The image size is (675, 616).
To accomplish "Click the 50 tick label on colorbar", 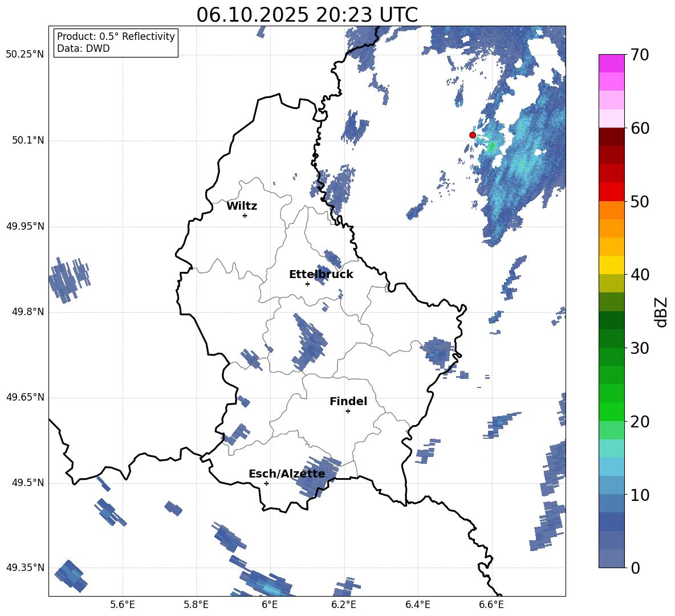I will pyautogui.click(x=640, y=201).
